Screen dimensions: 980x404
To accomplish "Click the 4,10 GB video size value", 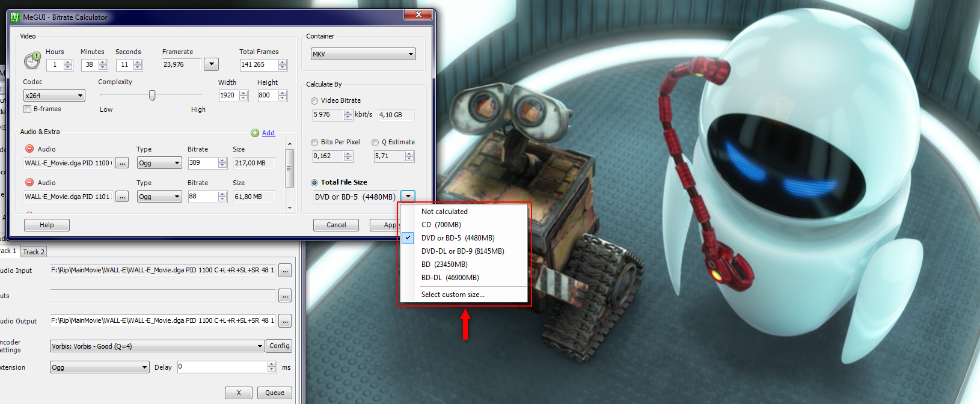I will click(396, 115).
